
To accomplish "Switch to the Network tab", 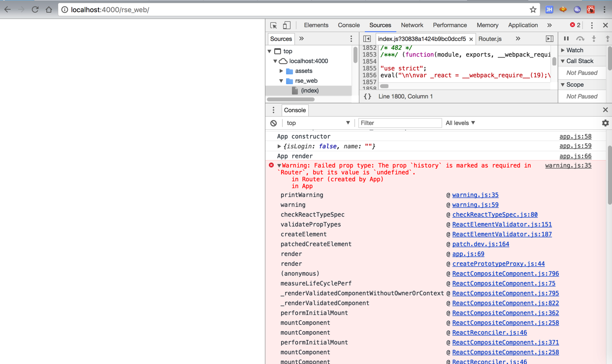I will (412, 25).
